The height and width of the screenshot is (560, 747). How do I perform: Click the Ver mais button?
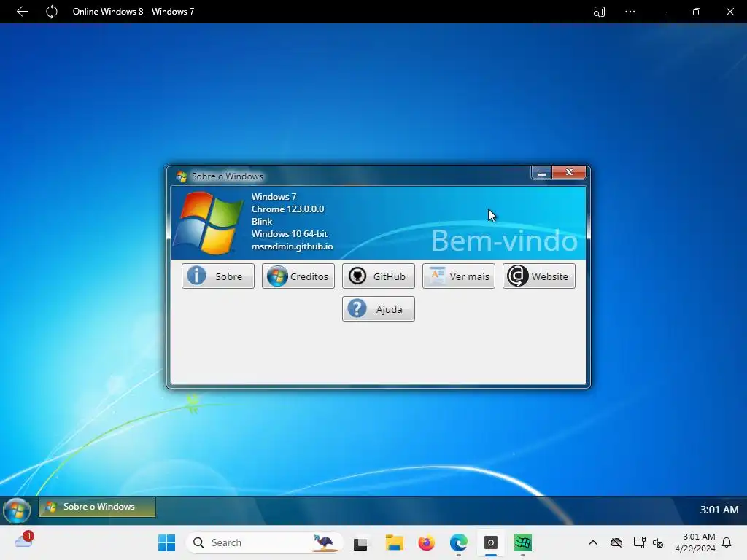(x=459, y=276)
